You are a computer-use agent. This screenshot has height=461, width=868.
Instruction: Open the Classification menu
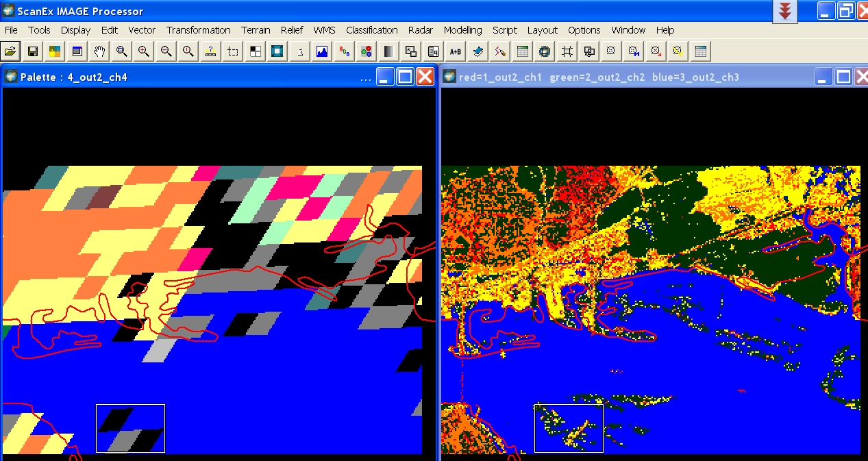point(371,30)
